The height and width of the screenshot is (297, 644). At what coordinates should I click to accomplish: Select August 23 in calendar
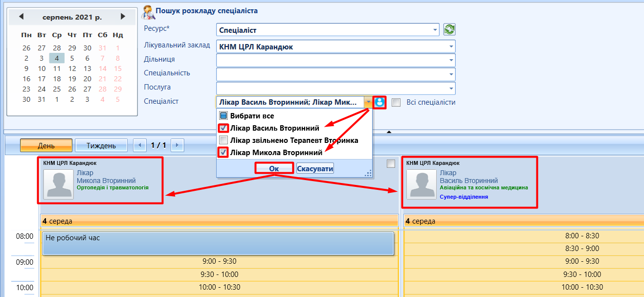pyautogui.click(x=26, y=89)
